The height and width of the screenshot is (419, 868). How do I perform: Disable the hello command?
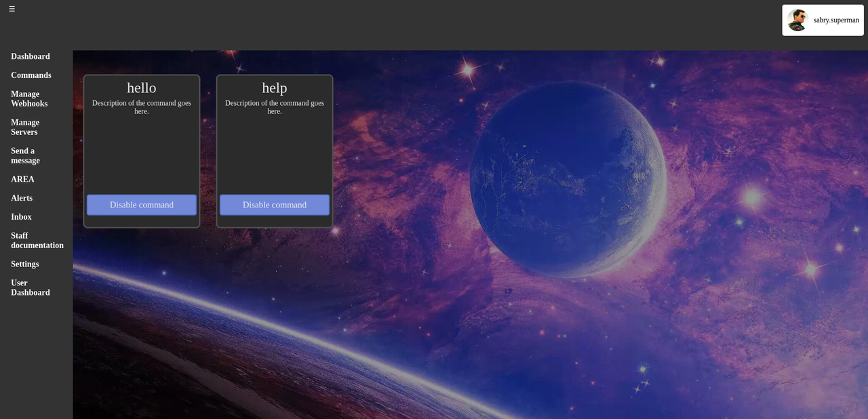click(x=142, y=205)
